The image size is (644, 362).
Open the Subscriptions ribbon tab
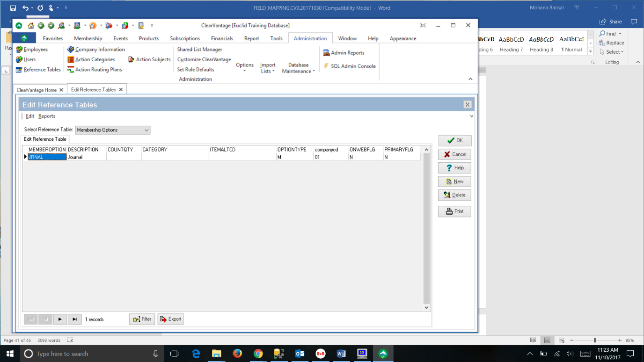[x=185, y=38]
